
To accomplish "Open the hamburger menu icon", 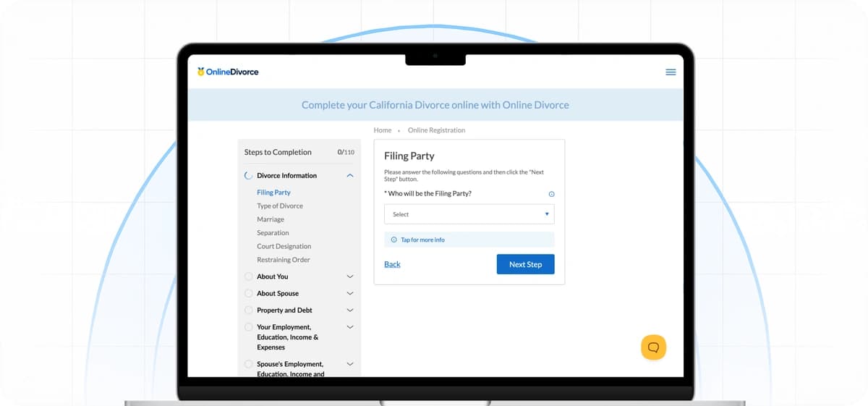I will pos(671,72).
